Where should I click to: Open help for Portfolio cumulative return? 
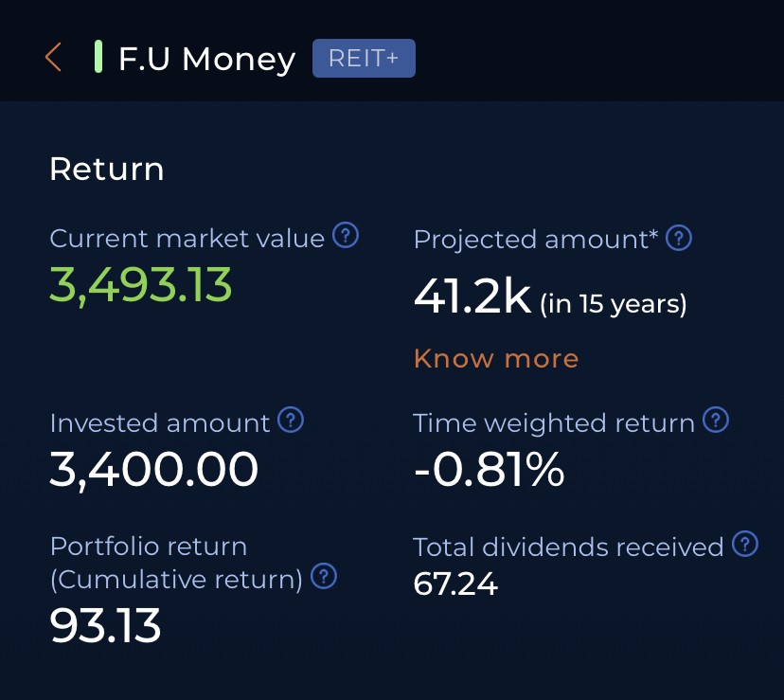(324, 576)
